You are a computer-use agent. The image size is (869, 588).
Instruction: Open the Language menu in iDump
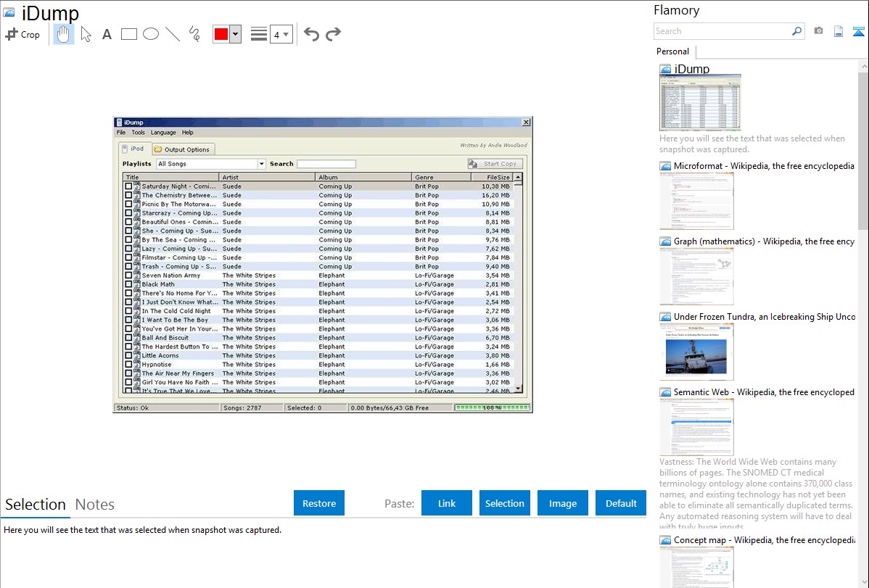pyautogui.click(x=163, y=133)
